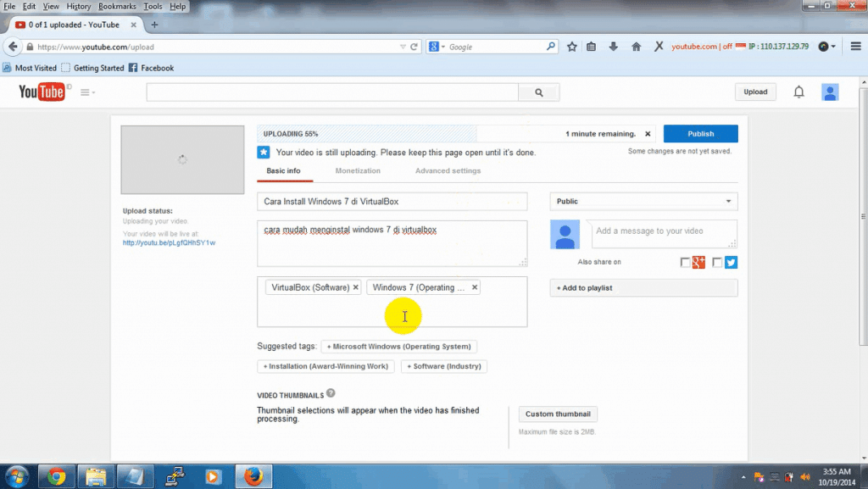Open the Bookmarks menu
The width and height of the screenshot is (868, 489).
117,7
